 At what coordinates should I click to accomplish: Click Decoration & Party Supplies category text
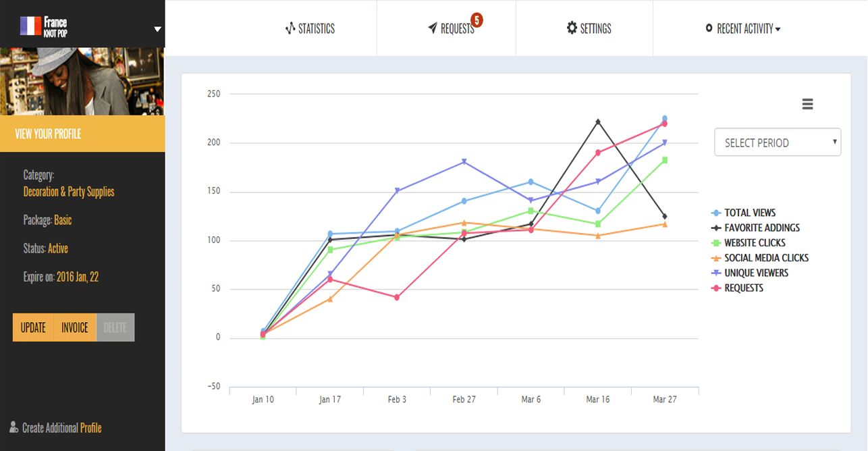tap(69, 192)
